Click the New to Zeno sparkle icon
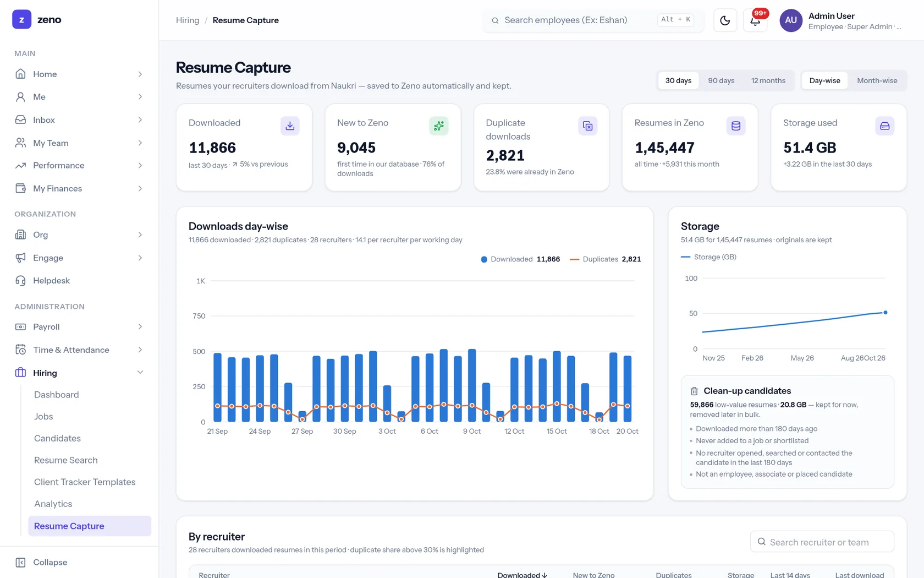This screenshot has height=578, width=924. point(438,126)
